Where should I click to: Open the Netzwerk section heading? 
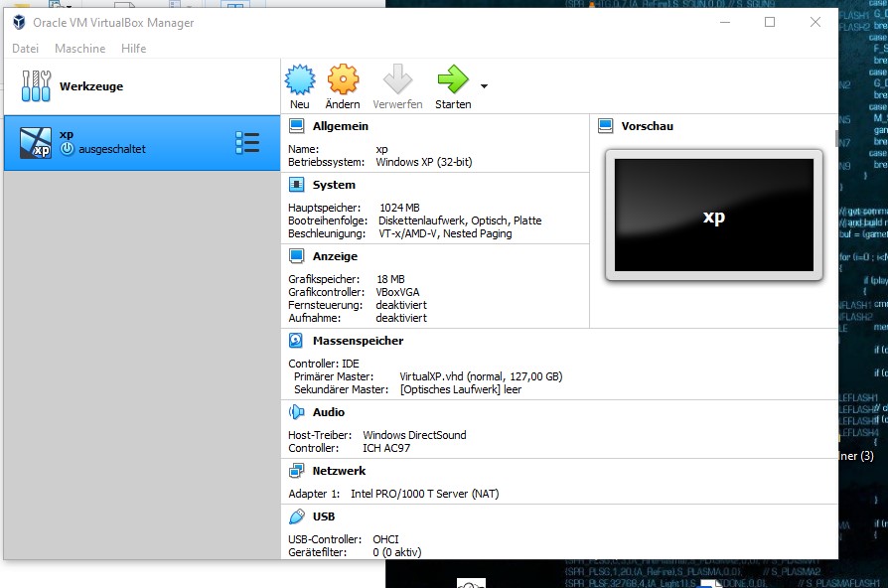(x=340, y=471)
